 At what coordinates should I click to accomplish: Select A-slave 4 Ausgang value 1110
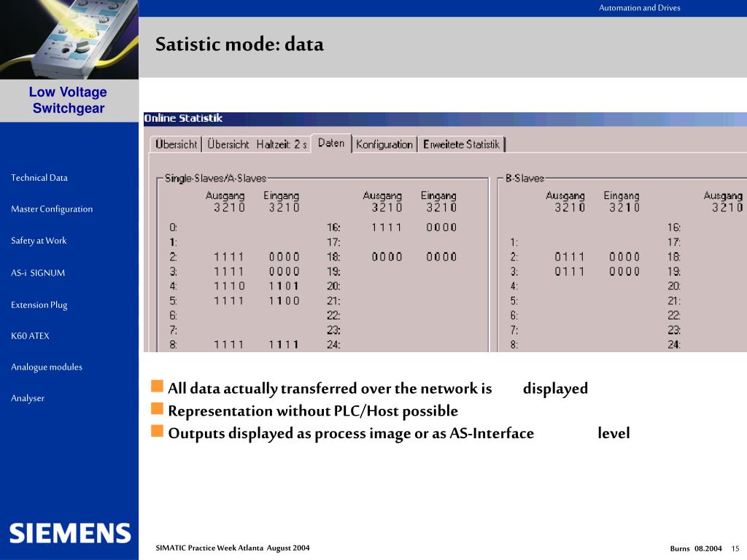coord(228,286)
